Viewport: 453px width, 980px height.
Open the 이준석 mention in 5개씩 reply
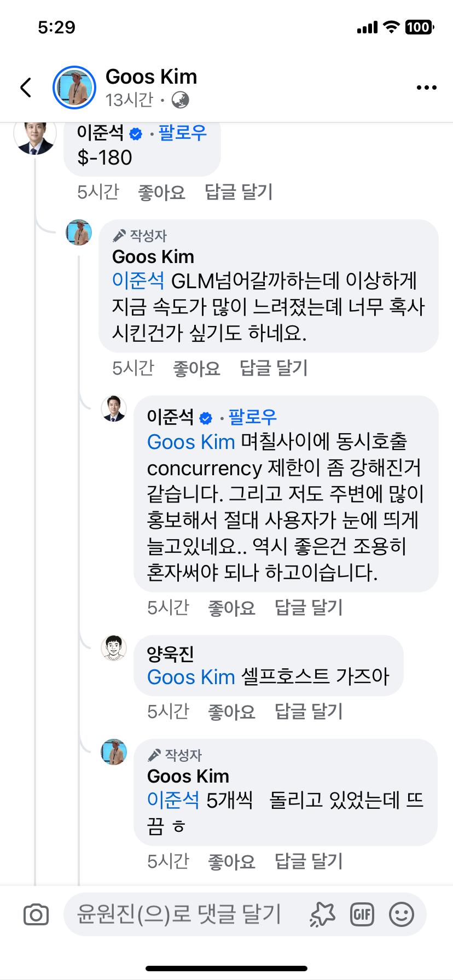[x=173, y=800]
